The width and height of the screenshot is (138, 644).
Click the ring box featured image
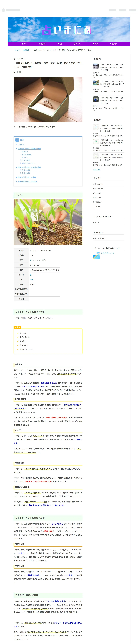[x=48, y=99]
